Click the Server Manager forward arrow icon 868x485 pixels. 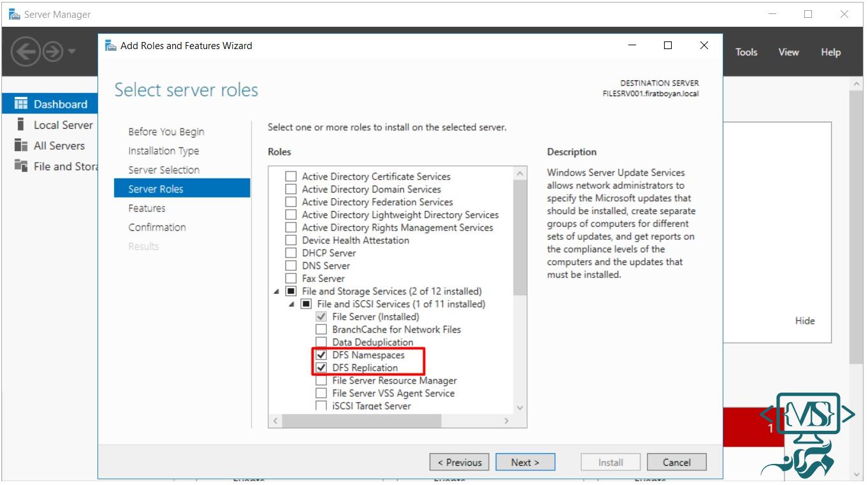coord(52,52)
